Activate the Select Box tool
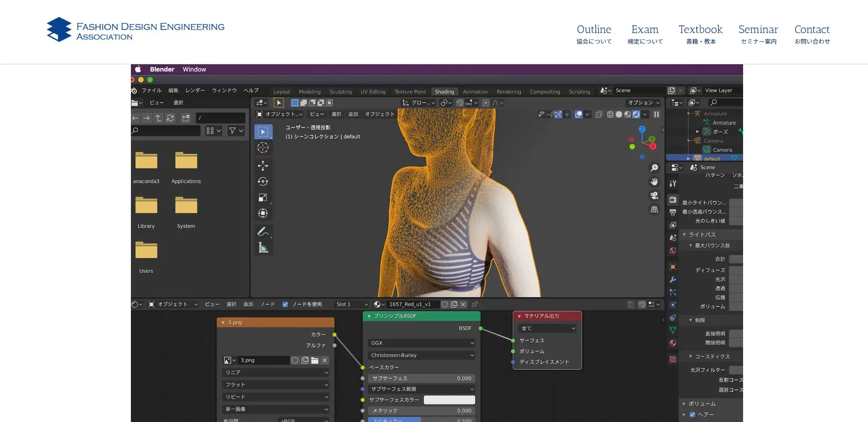The height and width of the screenshot is (422, 868). pyautogui.click(x=263, y=132)
